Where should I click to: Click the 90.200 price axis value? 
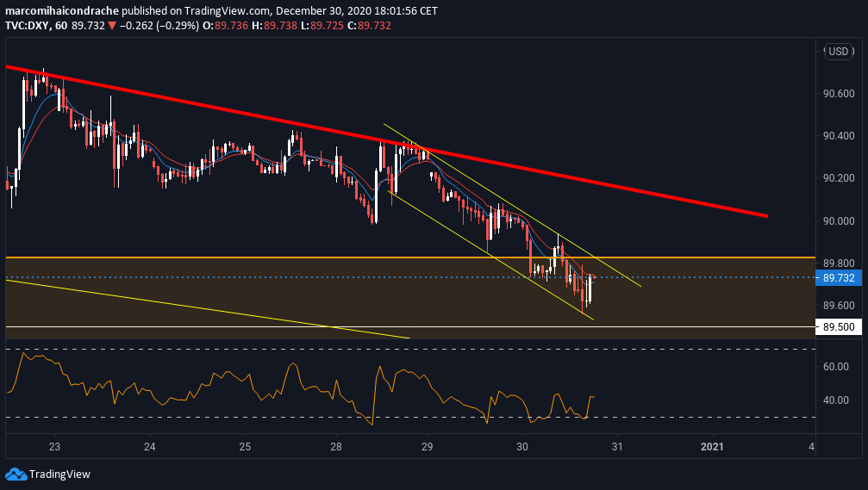point(839,178)
